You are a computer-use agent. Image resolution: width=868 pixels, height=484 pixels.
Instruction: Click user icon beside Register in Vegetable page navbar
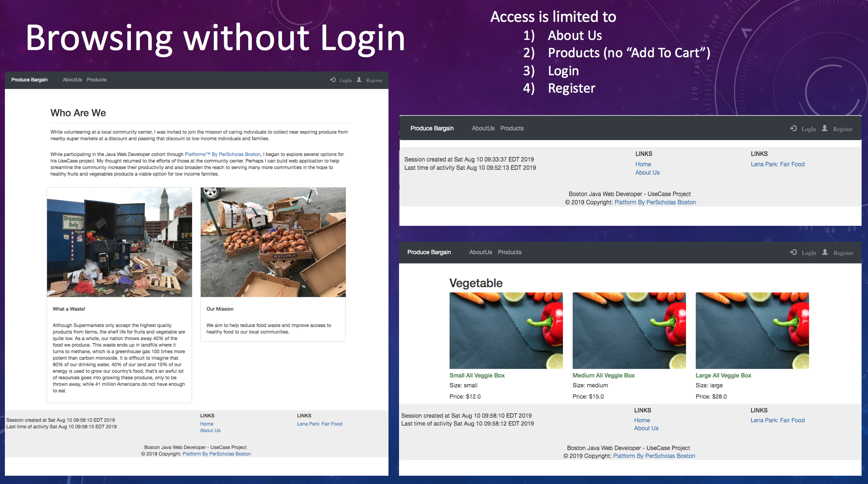coord(825,252)
